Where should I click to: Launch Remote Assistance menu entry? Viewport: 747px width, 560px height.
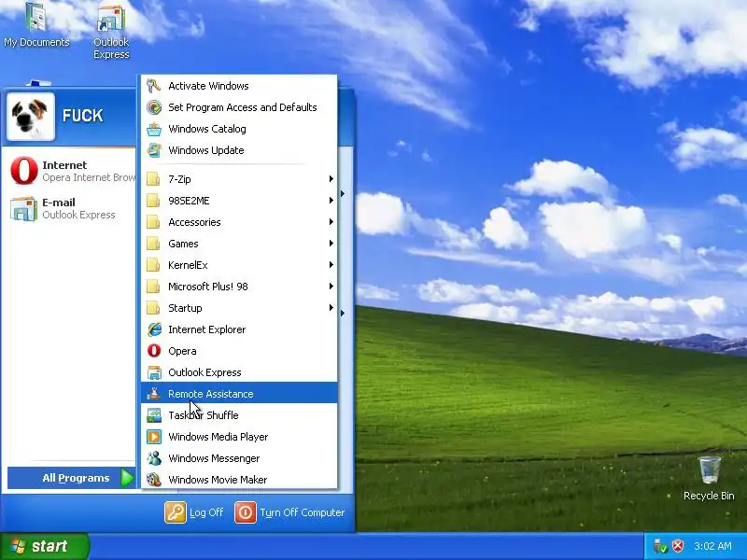(239, 394)
